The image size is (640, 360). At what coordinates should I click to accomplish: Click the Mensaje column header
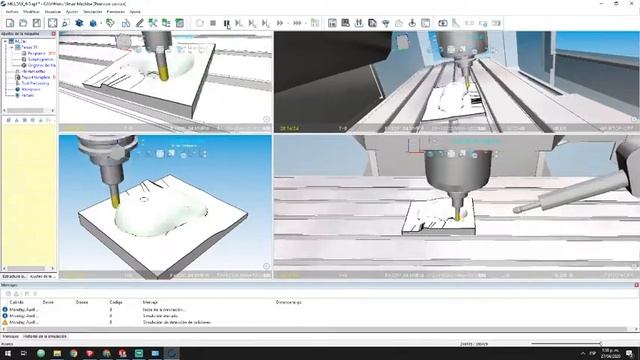tap(150, 302)
